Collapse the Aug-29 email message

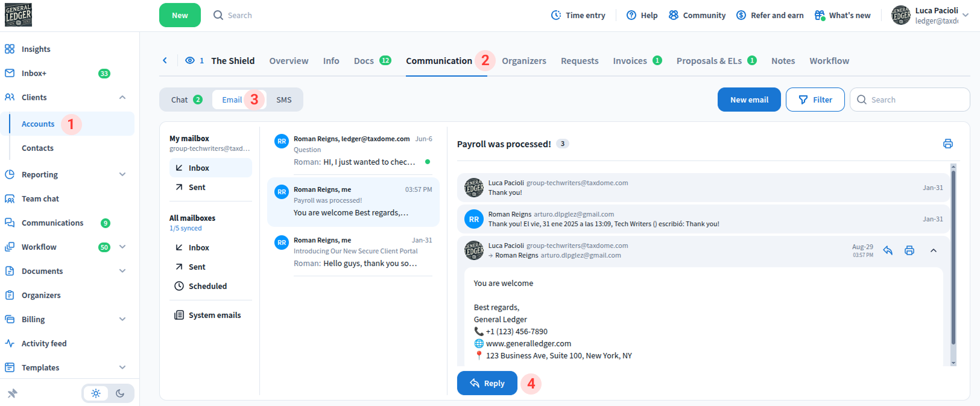(x=933, y=250)
